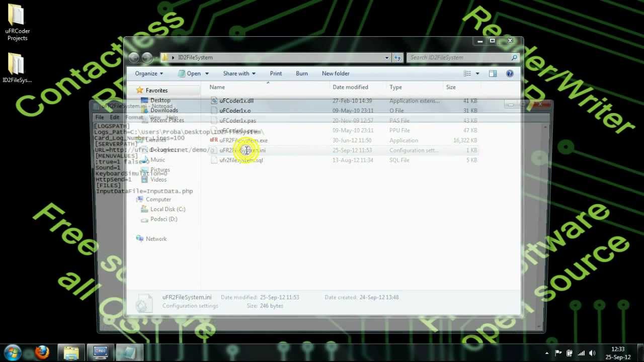Screen dimensions: 644x362
Task: Select file uFCoder1x.pas
Action: 237,121
